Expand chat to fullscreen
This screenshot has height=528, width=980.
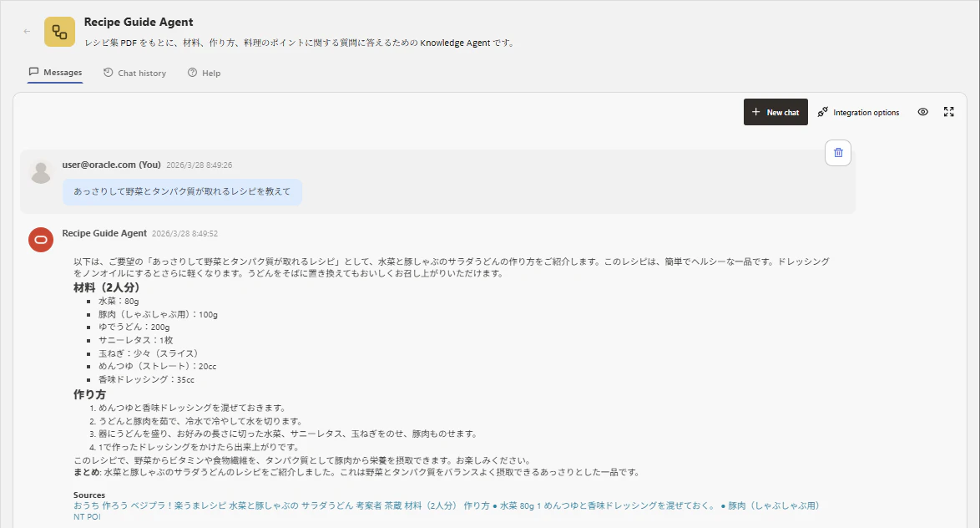949,112
